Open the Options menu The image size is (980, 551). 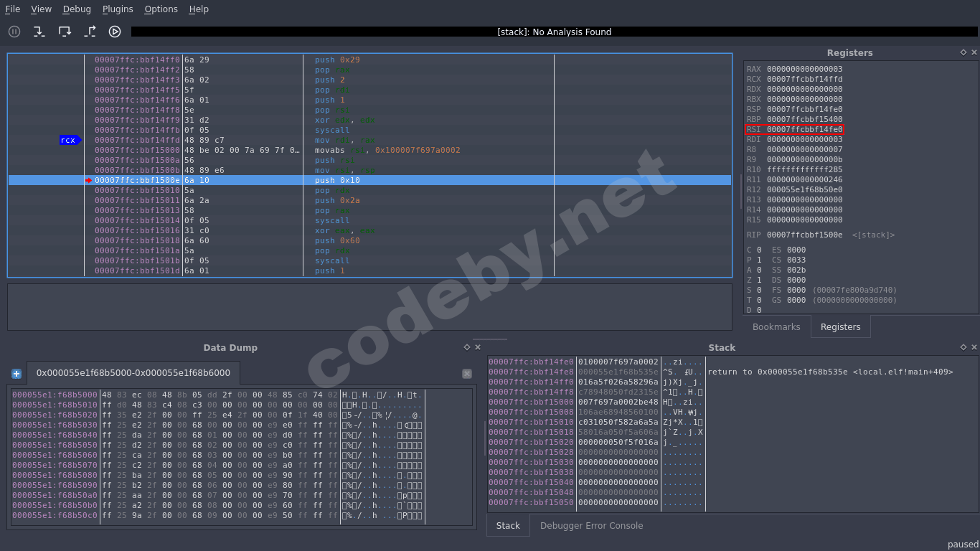[161, 9]
